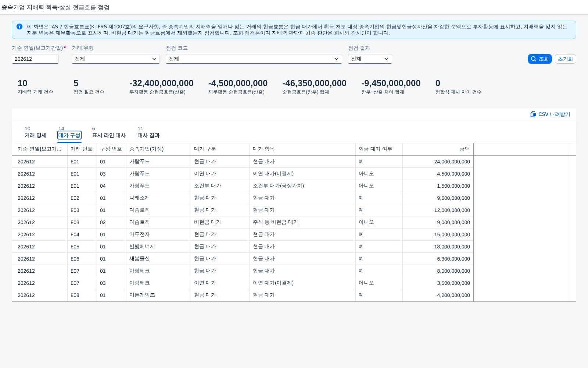
Task: Click the 초기화 reset button
Action: [x=565, y=59]
